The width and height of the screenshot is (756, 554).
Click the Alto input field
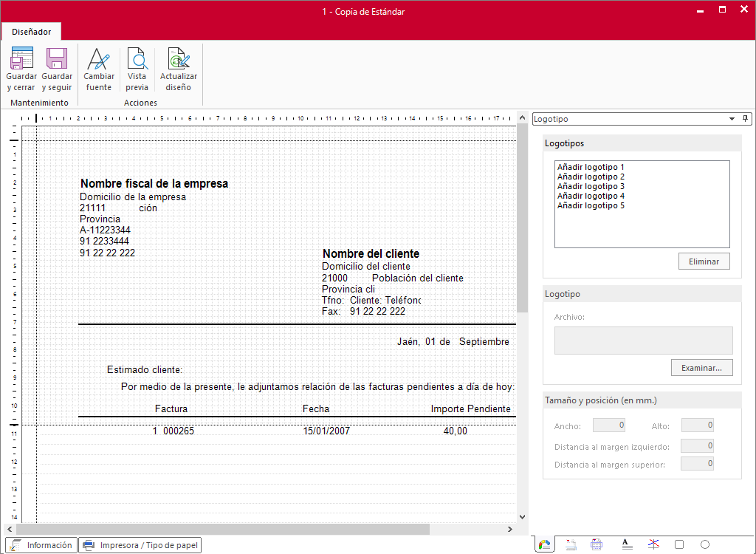pyautogui.click(x=697, y=425)
